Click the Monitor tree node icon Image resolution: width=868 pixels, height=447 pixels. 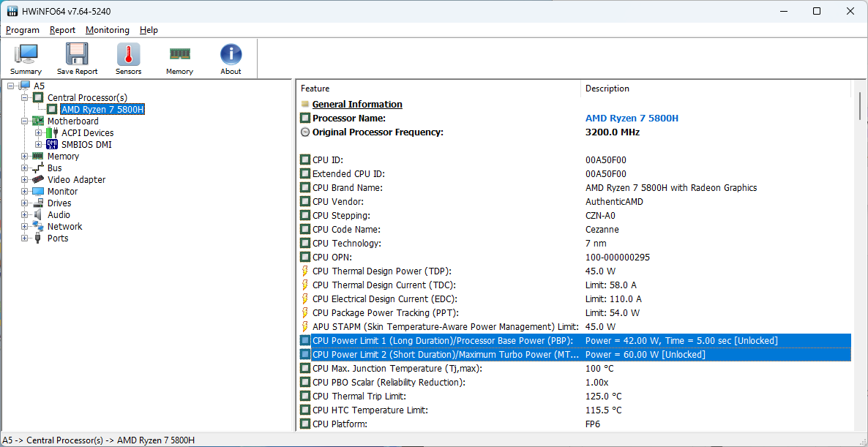point(38,192)
